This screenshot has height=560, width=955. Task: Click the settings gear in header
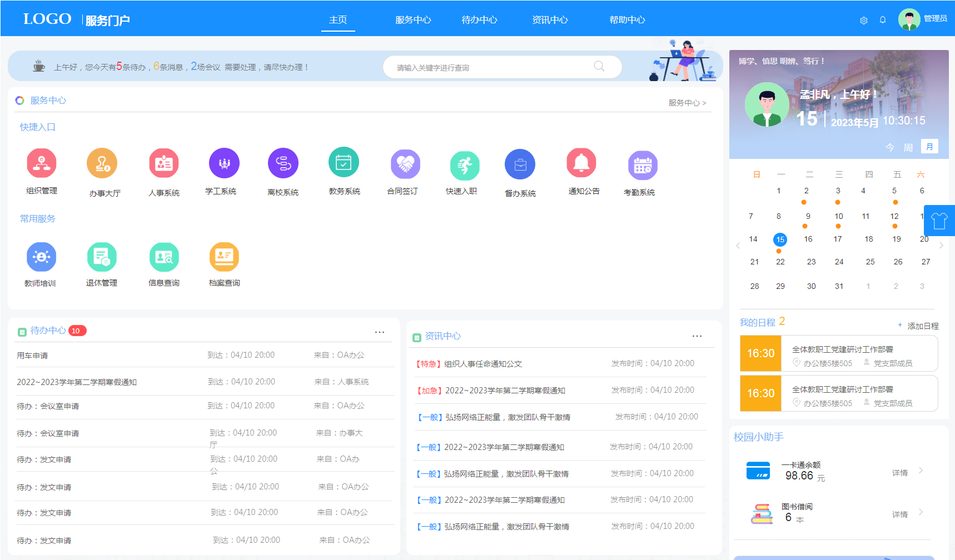[864, 21]
